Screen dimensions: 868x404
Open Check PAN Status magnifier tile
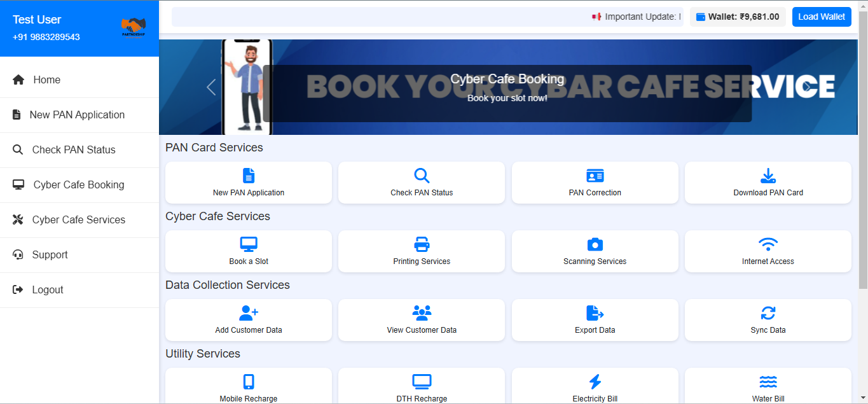click(422, 176)
